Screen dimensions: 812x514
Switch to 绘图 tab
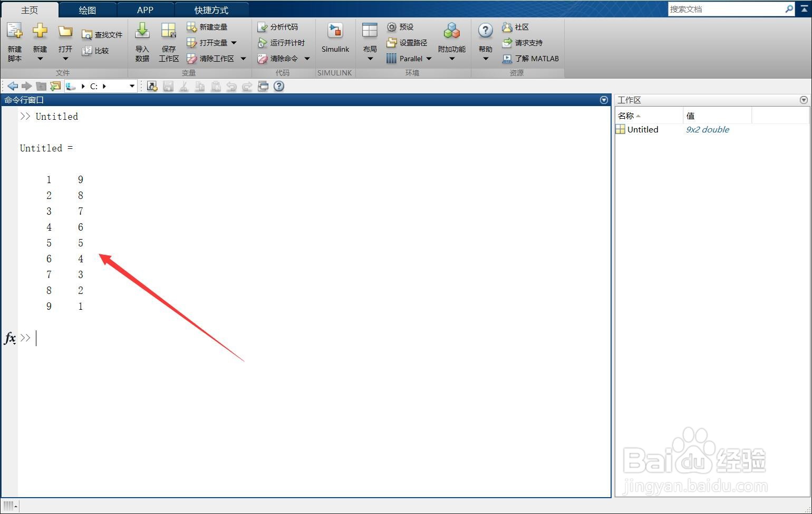[x=88, y=9]
